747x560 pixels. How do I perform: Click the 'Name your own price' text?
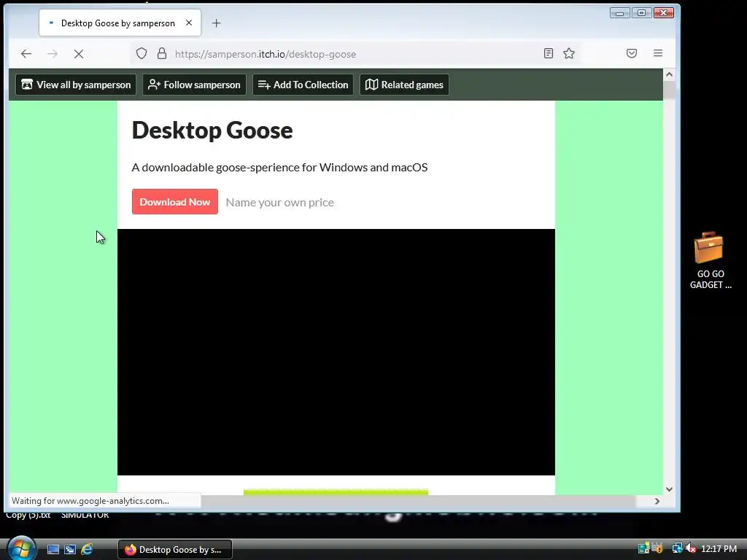click(x=279, y=203)
